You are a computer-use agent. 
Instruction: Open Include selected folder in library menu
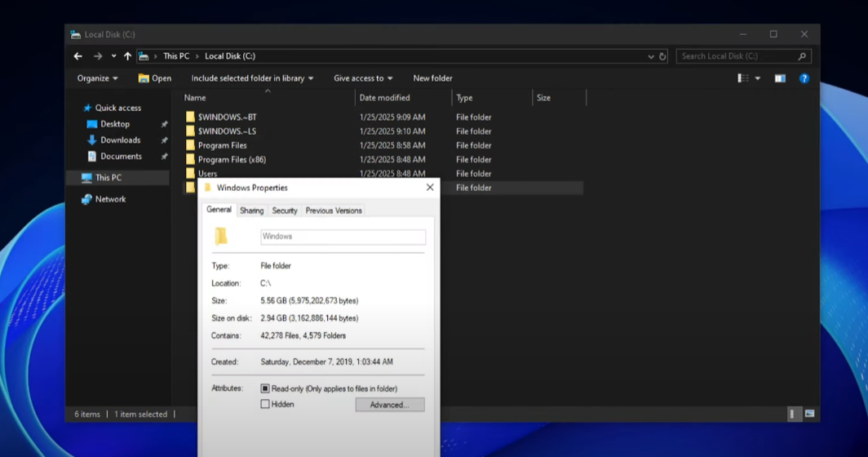pos(252,78)
